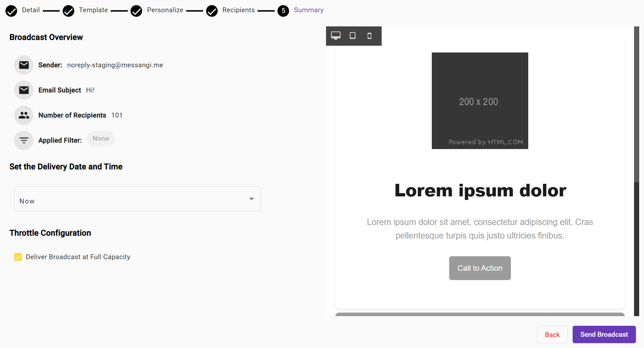
Task: Click the Send Broadcast button
Action: click(604, 334)
